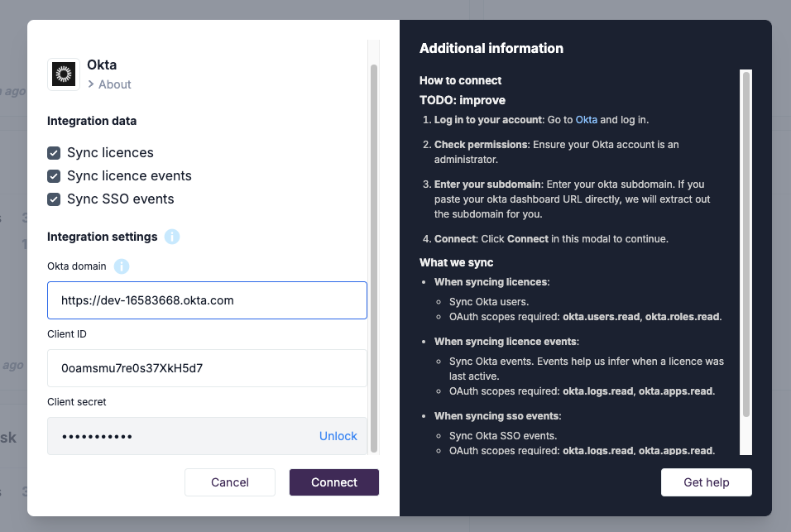Uncheck the Sync licences checkbox
This screenshot has height=532, width=791.
[x=54, y=153]
